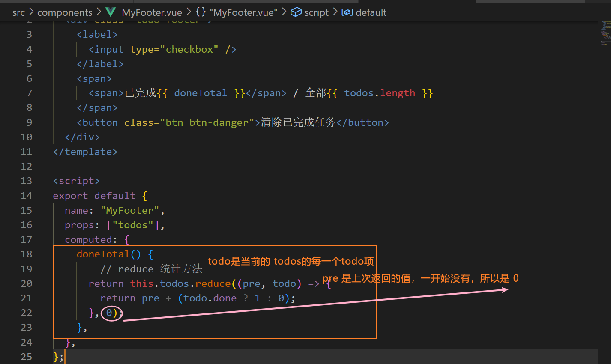
Task: Click the </label> closing tag
Action: (100, 64)
